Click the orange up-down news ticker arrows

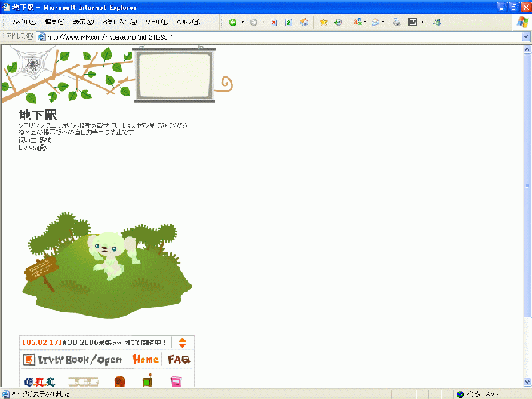(x=183, y=343)
